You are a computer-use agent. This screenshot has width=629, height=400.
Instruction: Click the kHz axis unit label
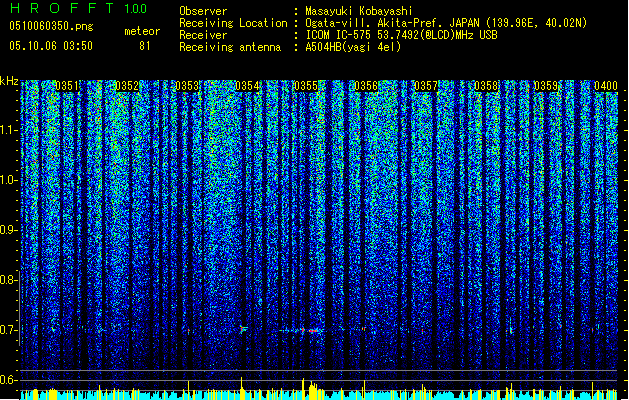9,81
